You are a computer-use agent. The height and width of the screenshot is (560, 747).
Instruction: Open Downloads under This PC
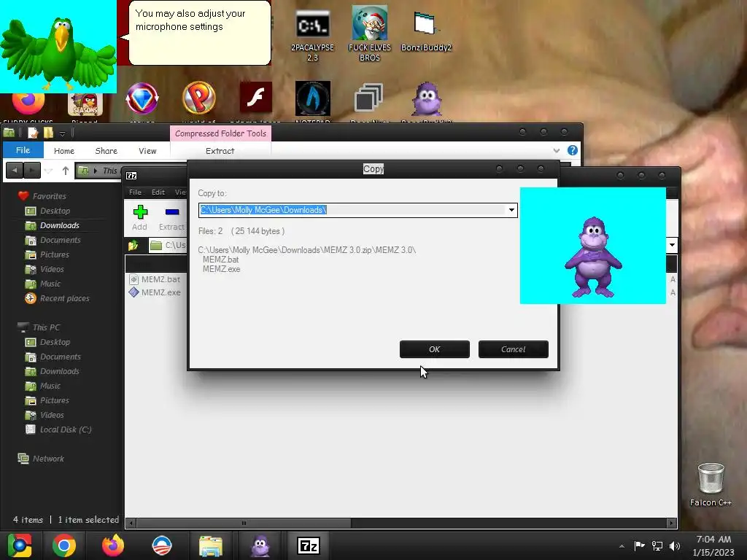pyautogui.click(x=53, y=371)
